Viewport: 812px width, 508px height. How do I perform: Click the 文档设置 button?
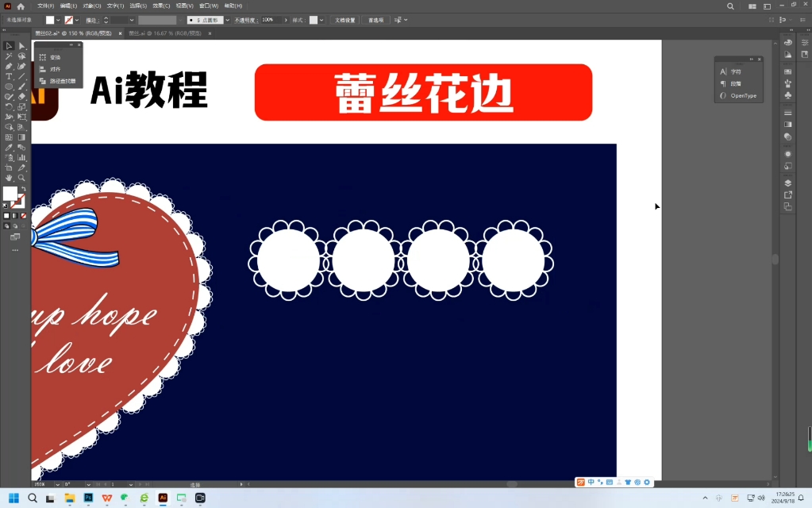point(344,20)
